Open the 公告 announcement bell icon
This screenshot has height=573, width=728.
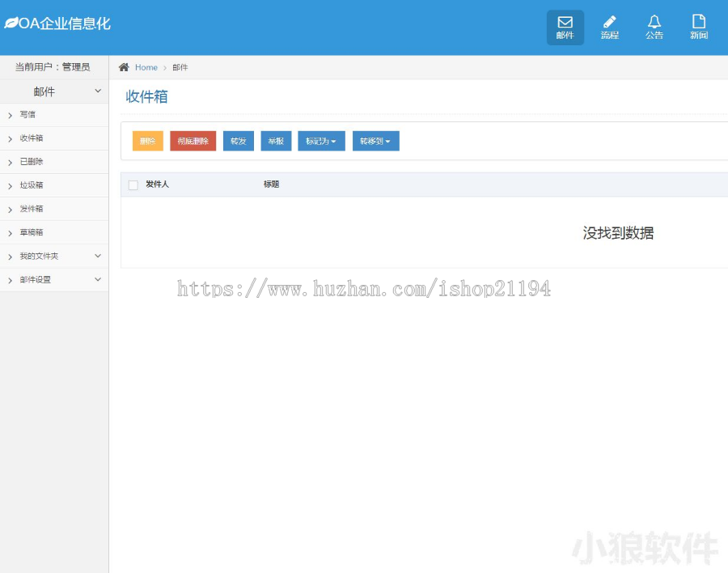[654, 28]
